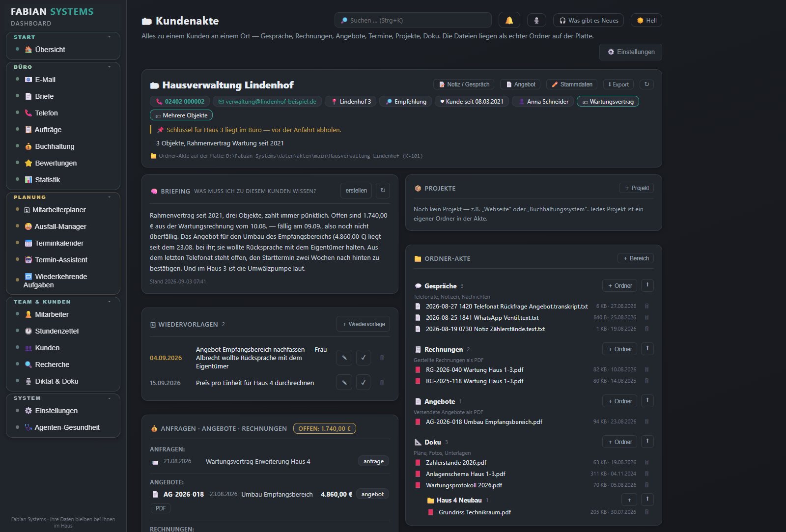Refresh the Hausverwaltung Lindenhof customer card
The width and height of the screenshot is (786, 532).
coord(646,84)
